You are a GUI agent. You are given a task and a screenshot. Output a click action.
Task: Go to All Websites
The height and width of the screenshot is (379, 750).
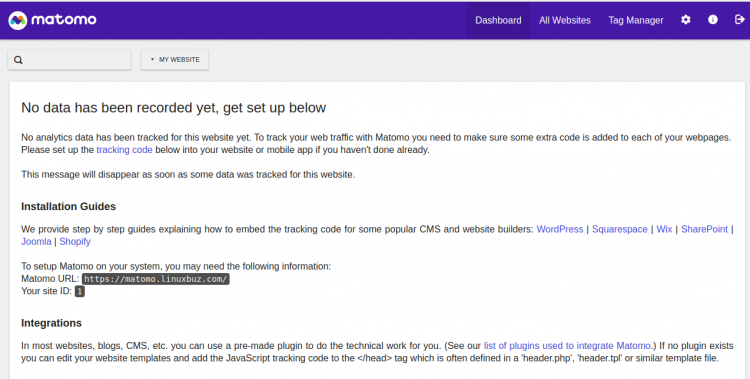(x=564, y=20)
